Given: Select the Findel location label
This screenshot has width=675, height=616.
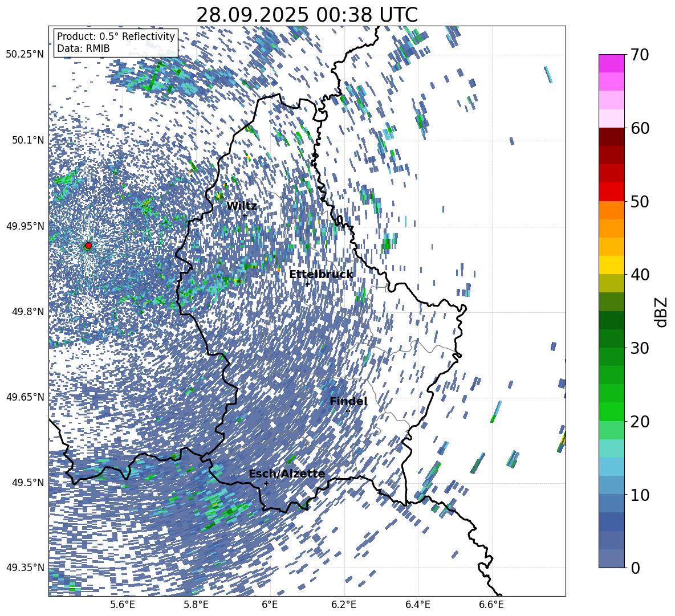Looking at the screenshot, I should [x=348, y=401].
